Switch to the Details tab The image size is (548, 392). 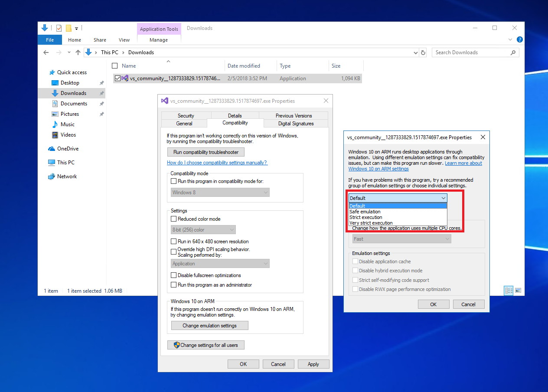click(235, 116)
